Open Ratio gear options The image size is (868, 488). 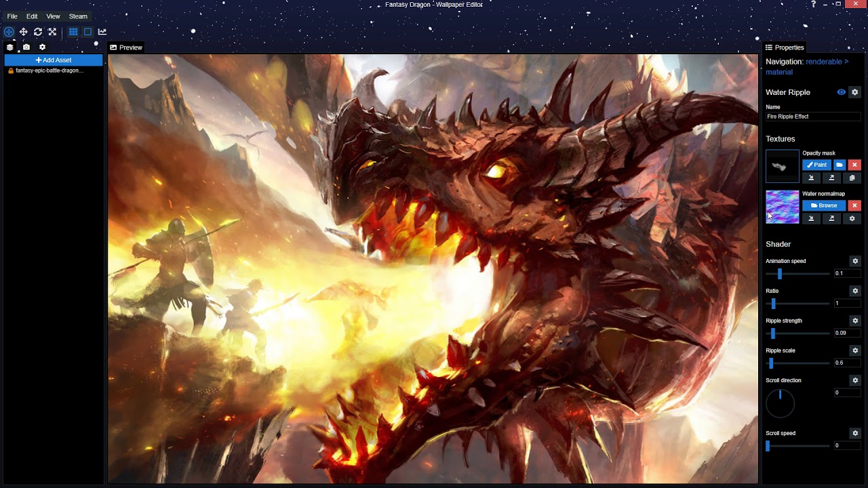(855, 291)
